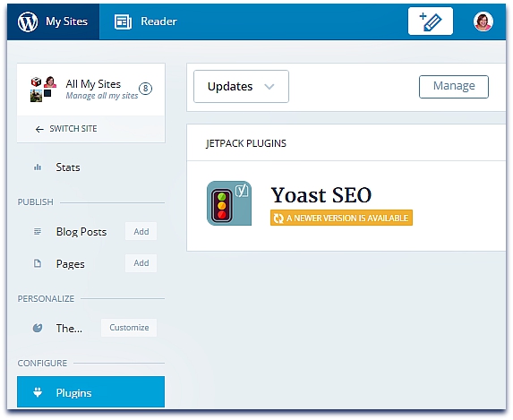The width and height of the screenshot is (513, 420).
Task: Click the Switch Site back arrow
Action: tap(39, 129)
